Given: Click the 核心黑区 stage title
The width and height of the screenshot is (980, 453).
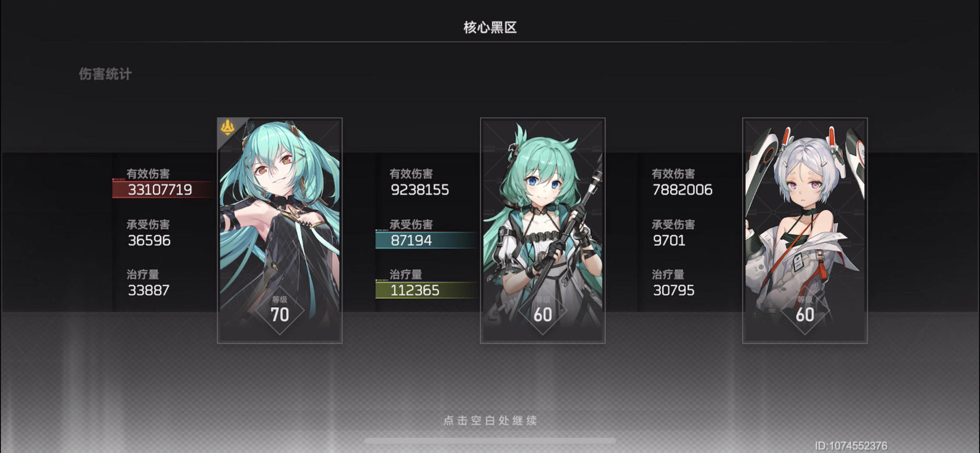Looking at the screenshot, I should [490, 27].
